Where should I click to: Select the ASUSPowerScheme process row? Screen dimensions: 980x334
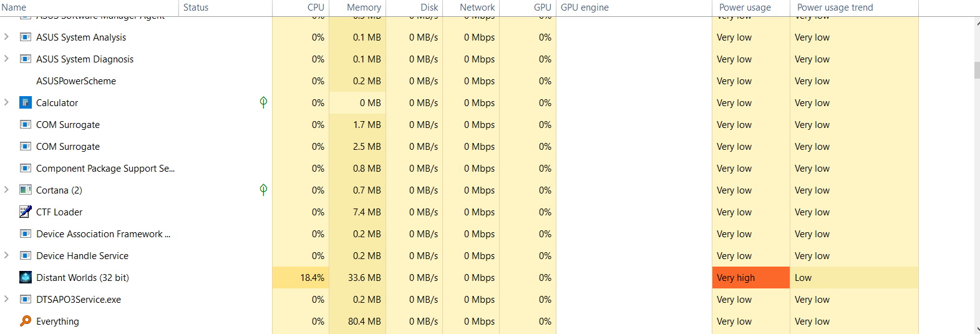click(x=76, y=81)
